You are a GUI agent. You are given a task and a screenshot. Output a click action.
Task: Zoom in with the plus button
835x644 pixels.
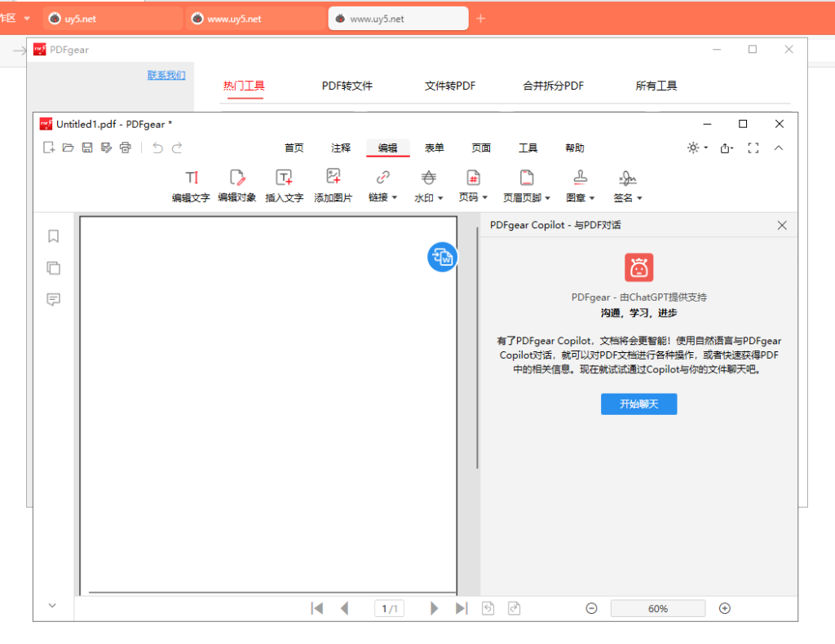[x=725, y=608]
